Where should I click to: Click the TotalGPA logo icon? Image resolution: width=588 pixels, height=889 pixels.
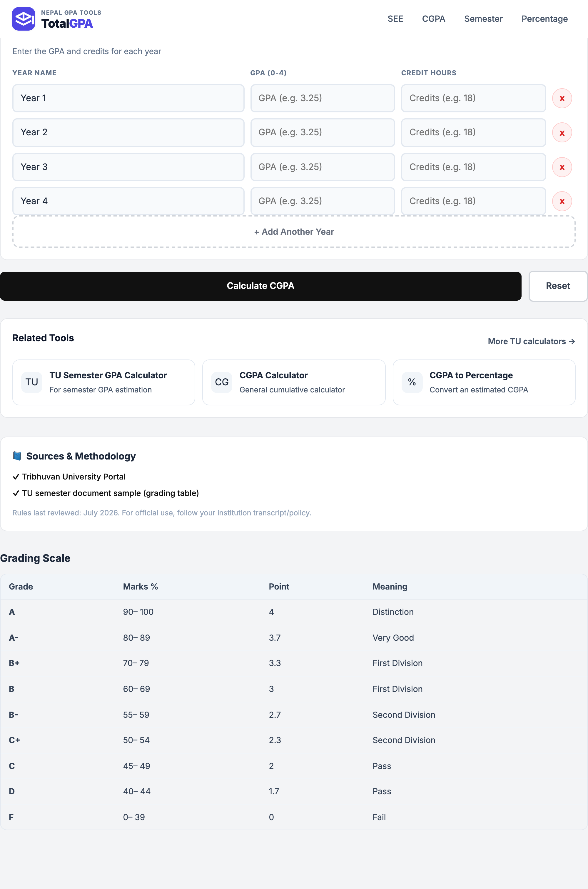[23, 19]
